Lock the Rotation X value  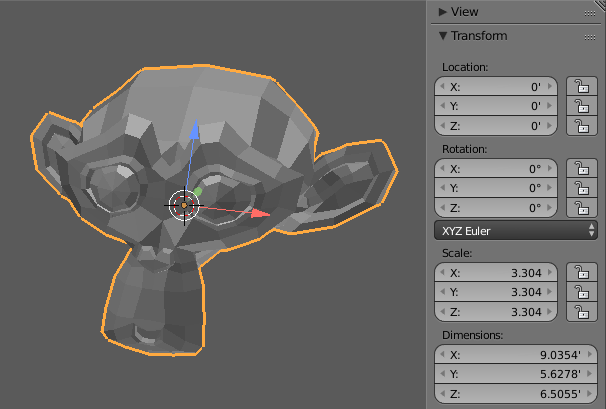coord(582,168)
